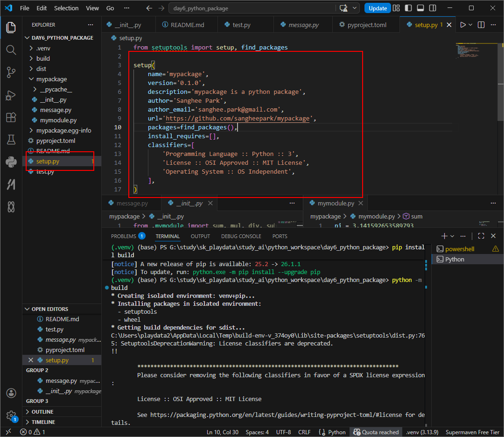The image size is (504, 437).
Task: Open the Search view in activity bar
Action: (11, 50)
